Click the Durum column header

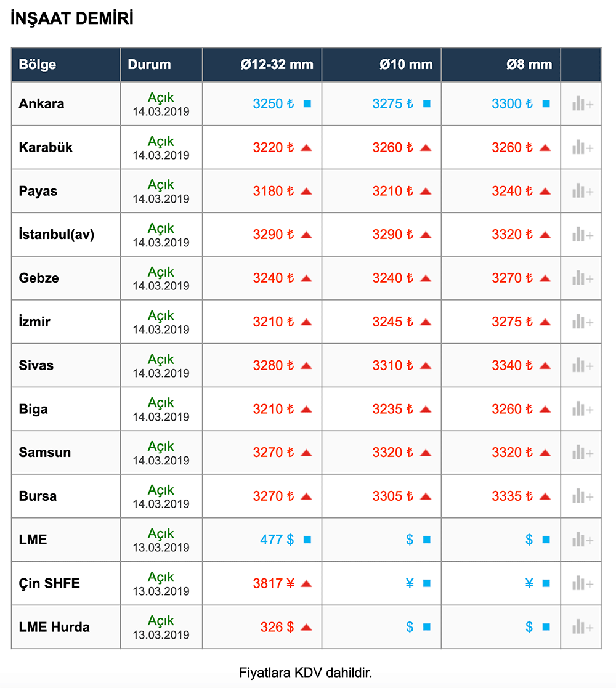(x=150, y=65)
